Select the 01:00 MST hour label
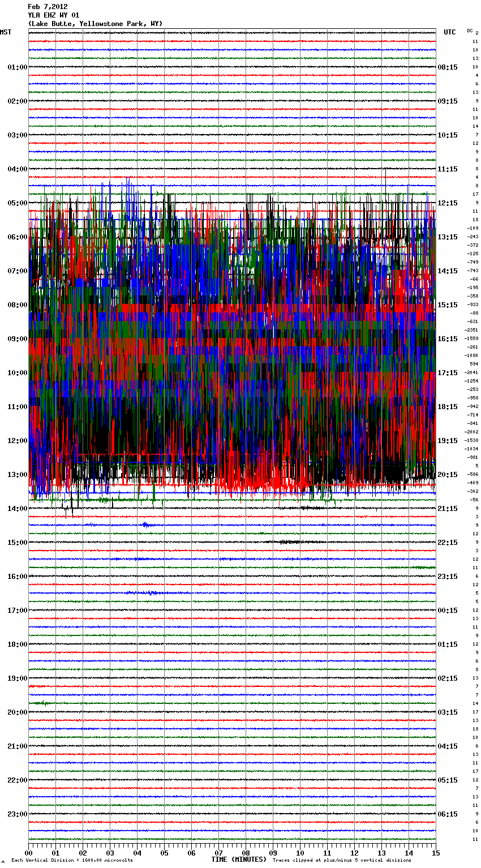 [x=18, y=67]
